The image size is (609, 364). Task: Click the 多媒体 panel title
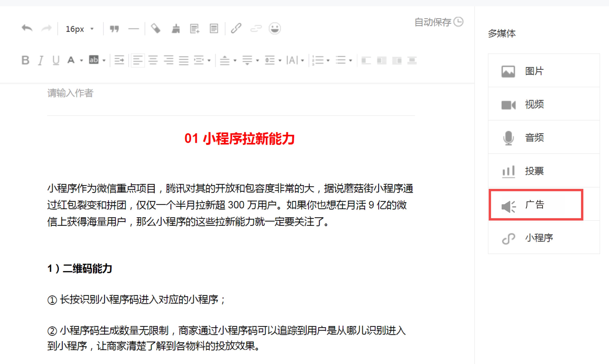pyautogui.click(x=502, y=33)
